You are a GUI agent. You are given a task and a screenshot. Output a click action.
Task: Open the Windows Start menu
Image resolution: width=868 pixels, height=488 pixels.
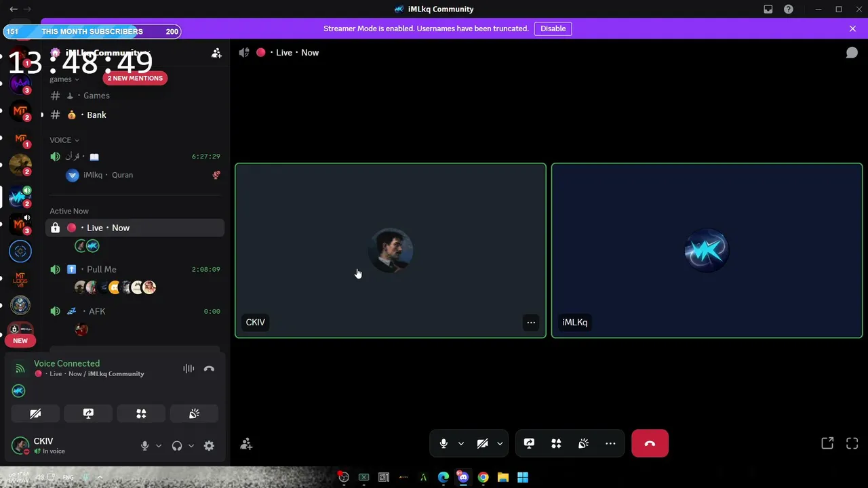523,478
